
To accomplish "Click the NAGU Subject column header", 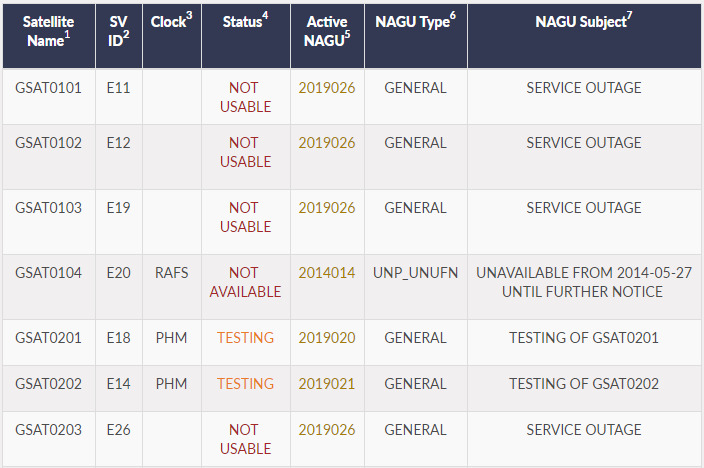I will [583, 22].
